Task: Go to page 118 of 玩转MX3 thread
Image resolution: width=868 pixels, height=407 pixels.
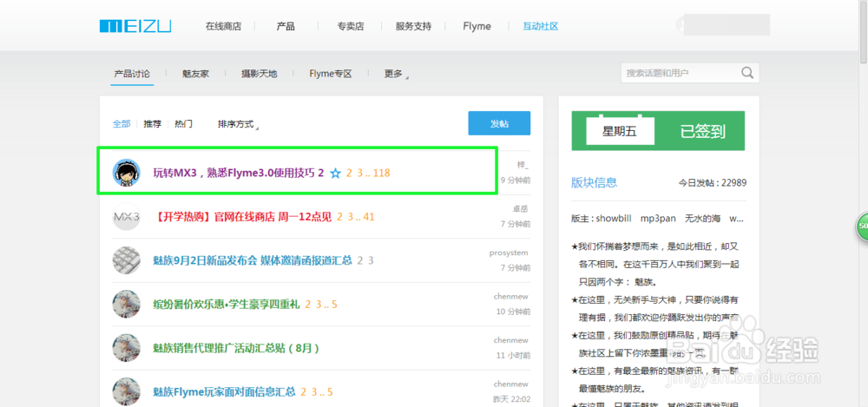Action: [x=381, y=174]
